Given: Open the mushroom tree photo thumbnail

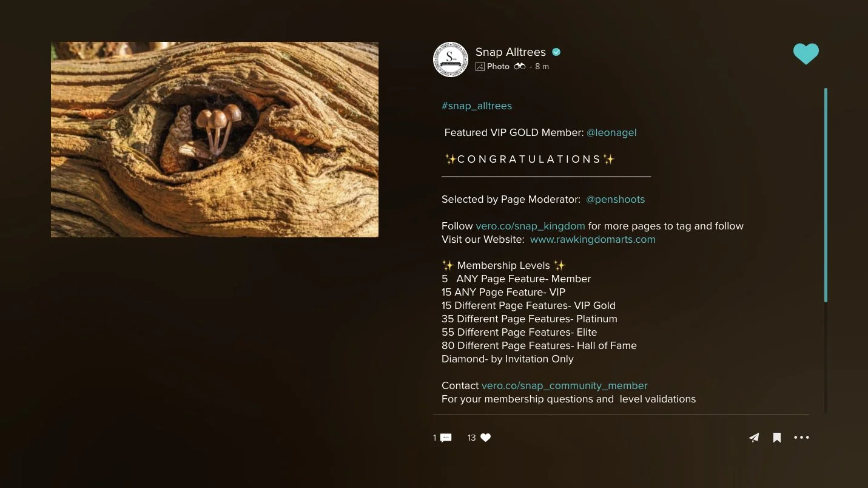Looking at the screenshot, I should click(x=215, y=140).
